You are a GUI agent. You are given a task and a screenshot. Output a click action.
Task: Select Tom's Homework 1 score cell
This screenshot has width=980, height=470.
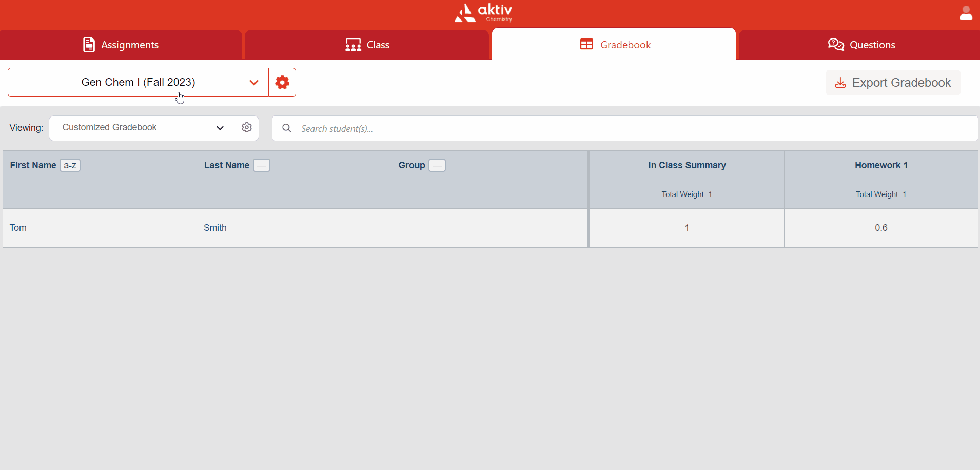point(880,228)
